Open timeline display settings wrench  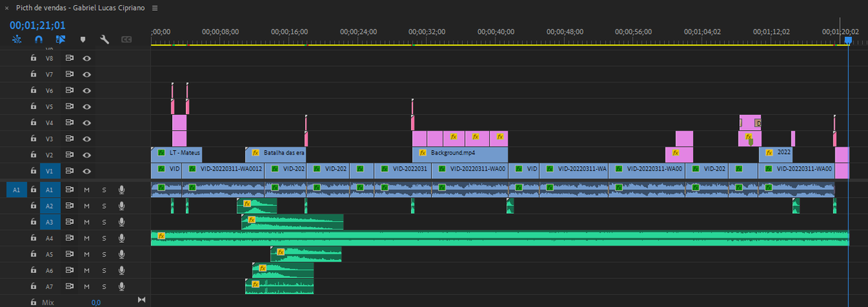point(104,40)
